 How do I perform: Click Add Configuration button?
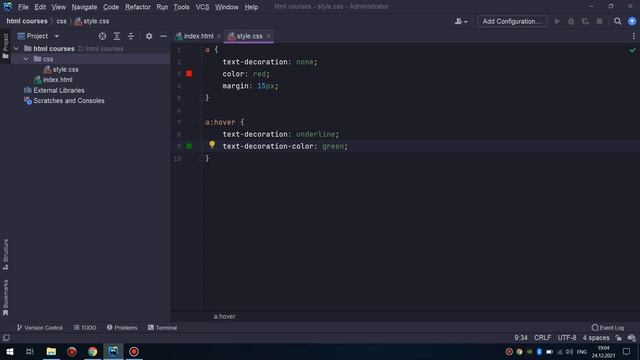coord(512,21)
